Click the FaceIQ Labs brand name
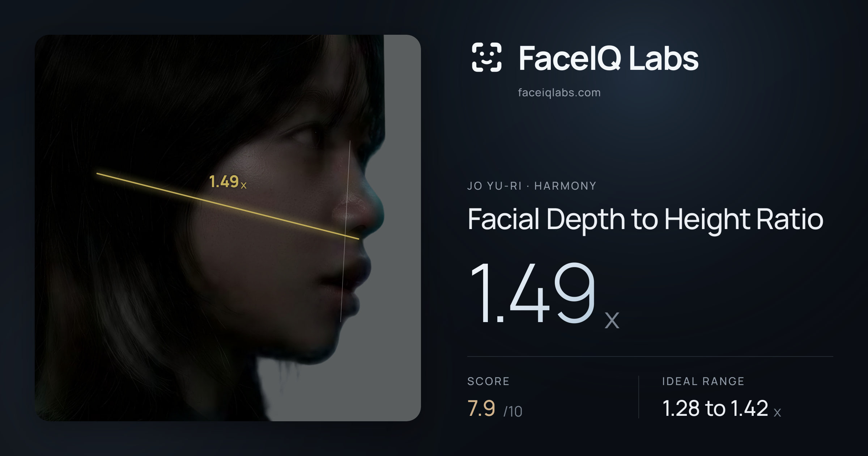This screenshot has height=456, width=868. (x=608, y=58)
